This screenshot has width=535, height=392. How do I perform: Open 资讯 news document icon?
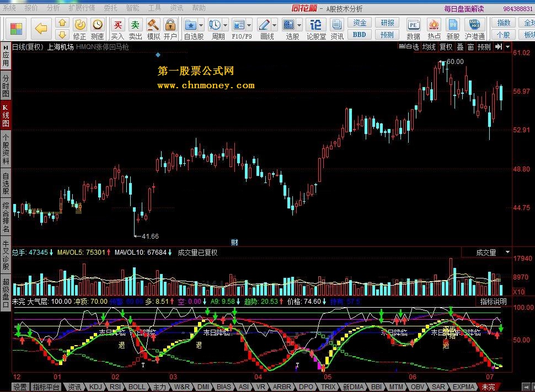[x=337, y=29]
